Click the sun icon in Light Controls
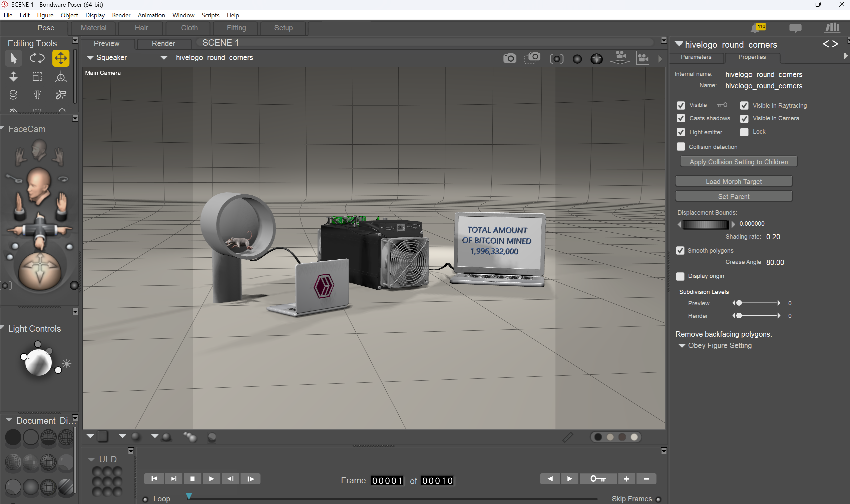Image resolution: width=850 pixels, height=504 pixels. click(67, 364)
